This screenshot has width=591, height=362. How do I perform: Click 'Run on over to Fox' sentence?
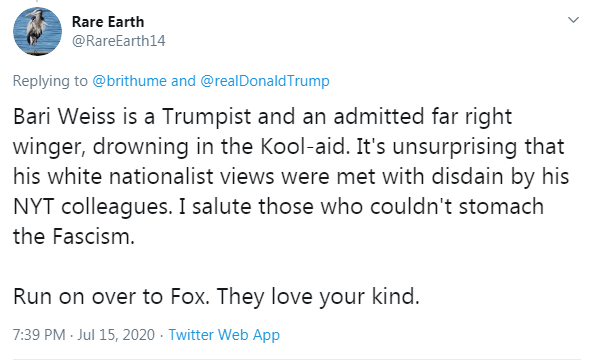111,296
